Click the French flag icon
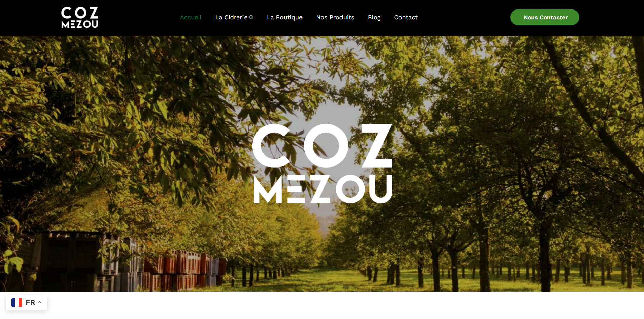Screen dimensions: 644x319 pos(17,302)
